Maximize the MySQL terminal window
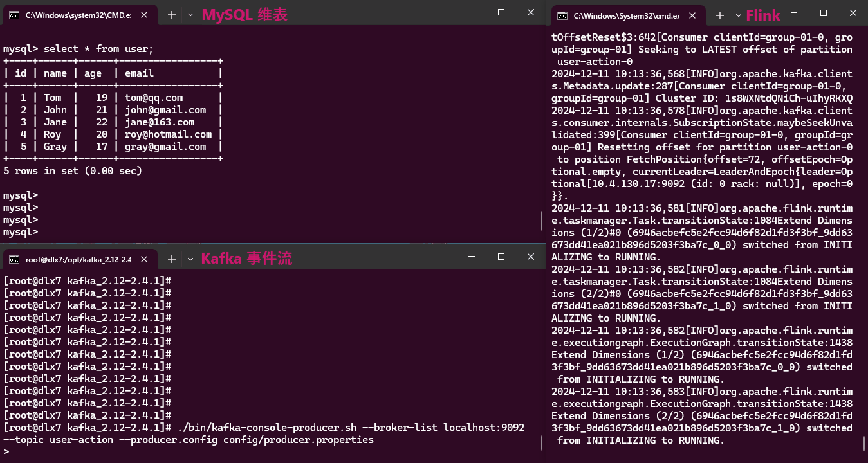This screenshot has height=463, width=868. (501, 12)
